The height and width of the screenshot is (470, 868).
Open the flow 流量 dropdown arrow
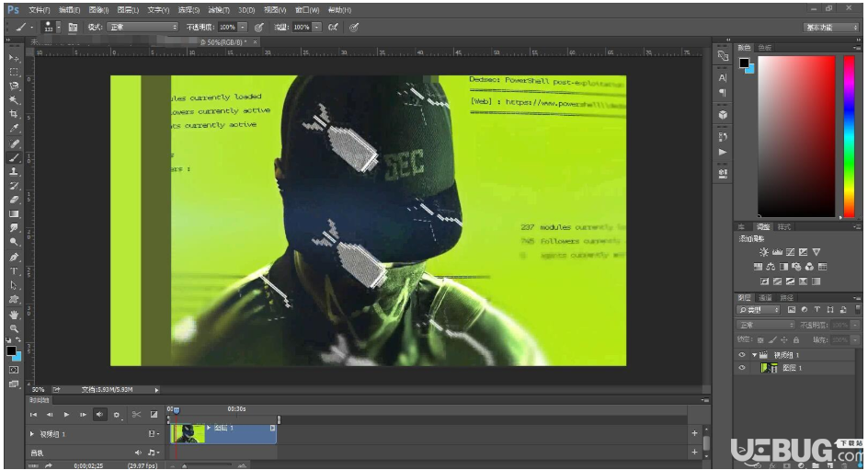click(316, 27)
